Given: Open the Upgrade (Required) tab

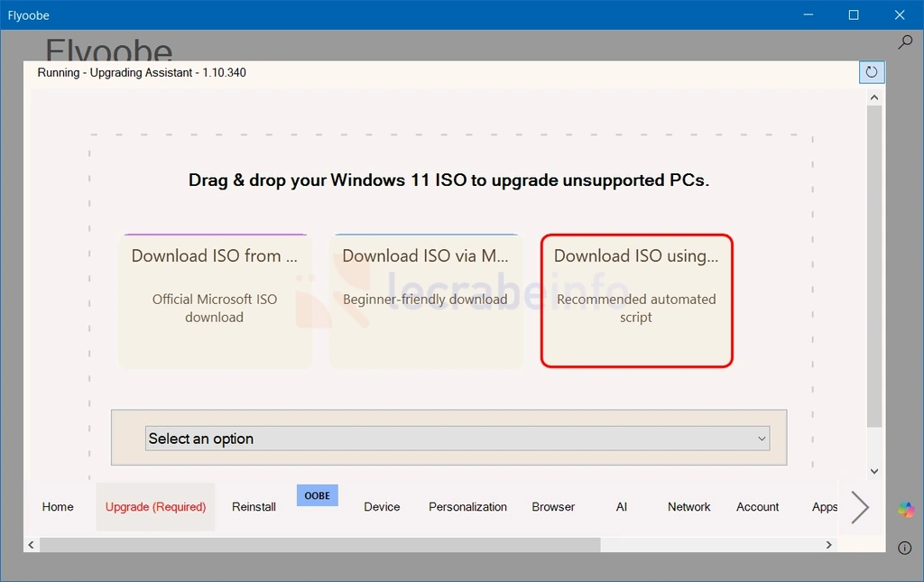Looking at the screenshot, I should (x=155, y=507).
